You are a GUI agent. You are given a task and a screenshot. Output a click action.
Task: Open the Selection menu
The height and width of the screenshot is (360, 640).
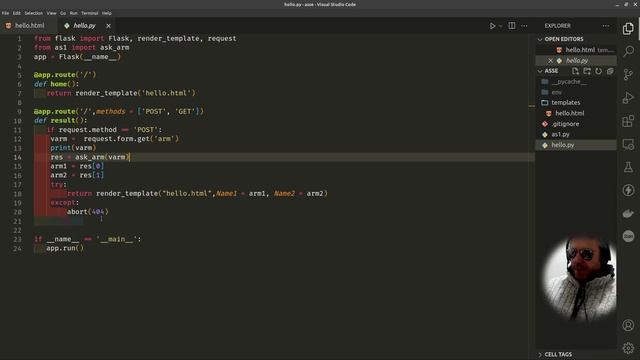[33, 13]
